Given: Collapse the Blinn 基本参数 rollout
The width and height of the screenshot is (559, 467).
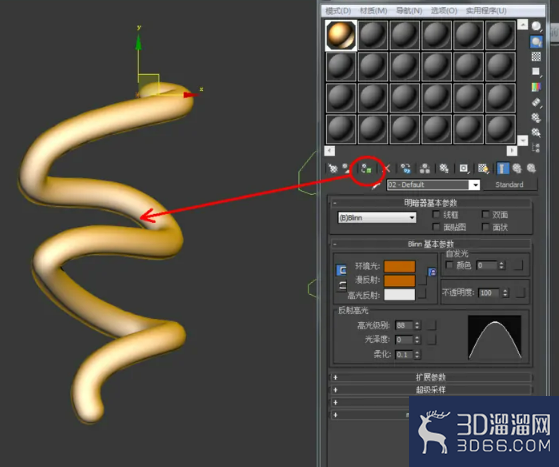Looking at the screenshot, I should [x=431, y=244].
